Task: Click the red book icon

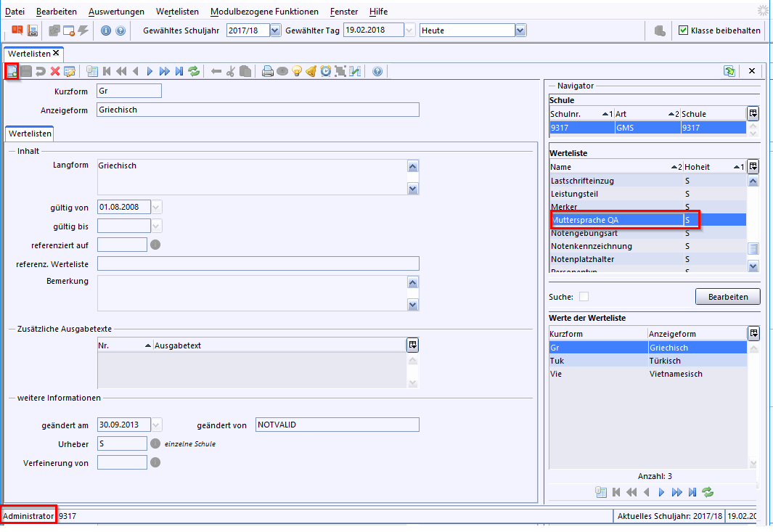Action: (x=17, y=30)
